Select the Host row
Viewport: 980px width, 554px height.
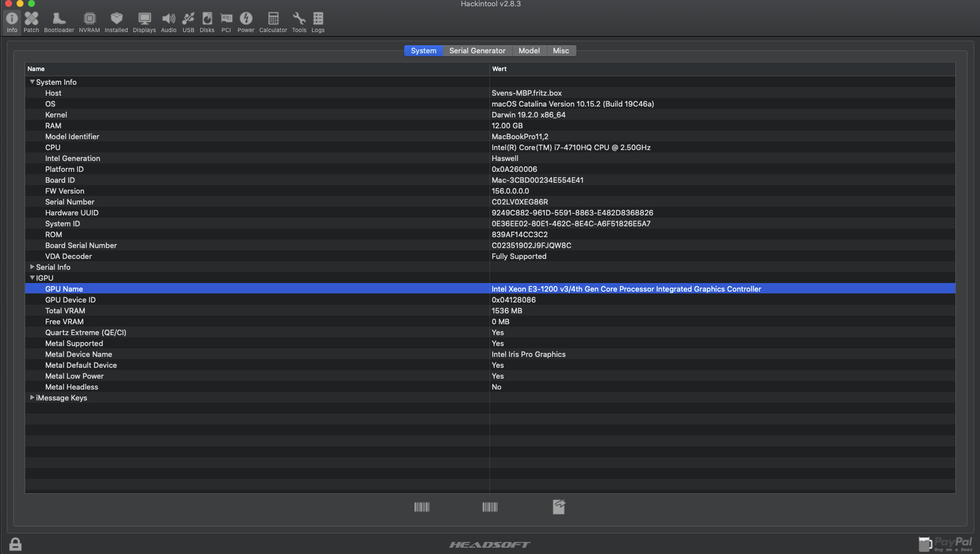click(490, 93)
